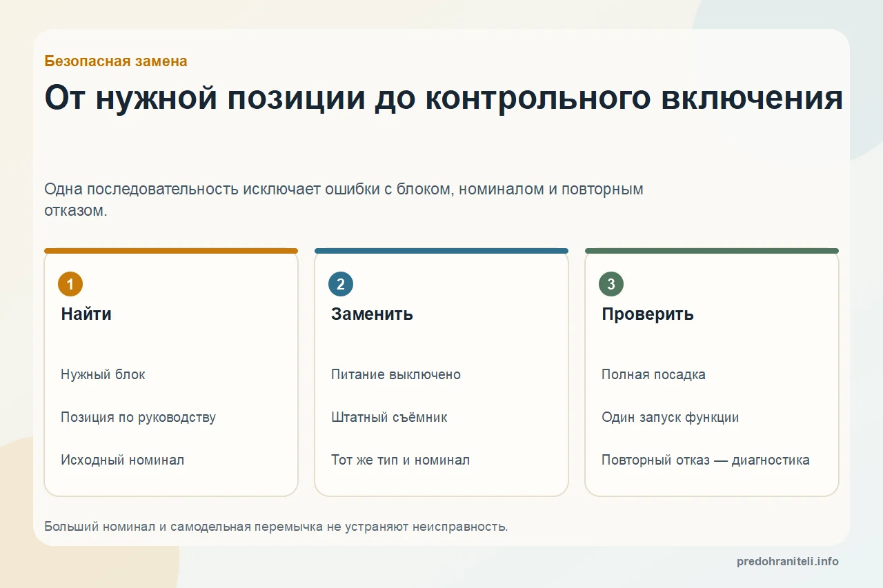Click the intro paragraph 'Одна последовательность исключает ошибки'
The height and width of the screenshot is (588, 883).
click(x=344, y=200)
